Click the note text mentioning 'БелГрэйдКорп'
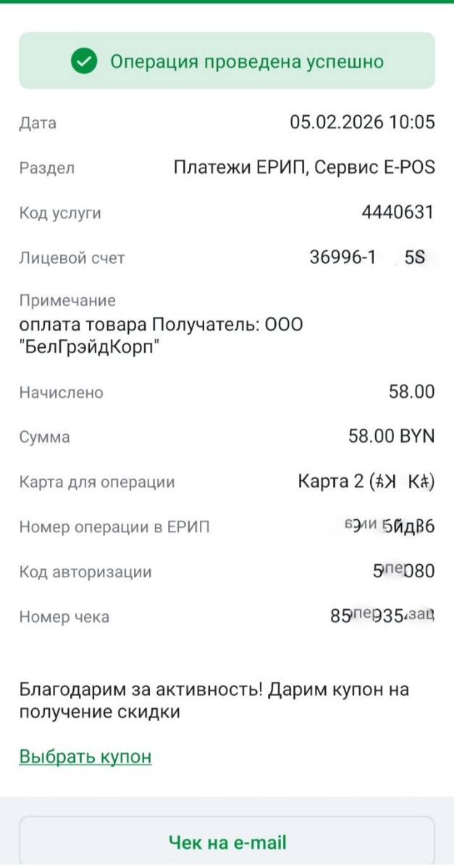The height and width of the screenshot is (868, 454). click(161, 335)
